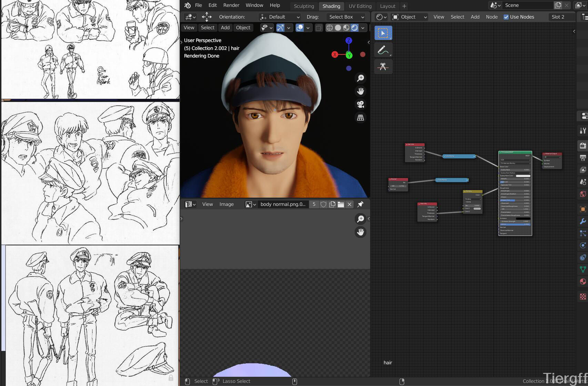Toggle orthographic grid view icon in viewport
The height and width of the screenshot is (386, 588).
coord(361,117)
